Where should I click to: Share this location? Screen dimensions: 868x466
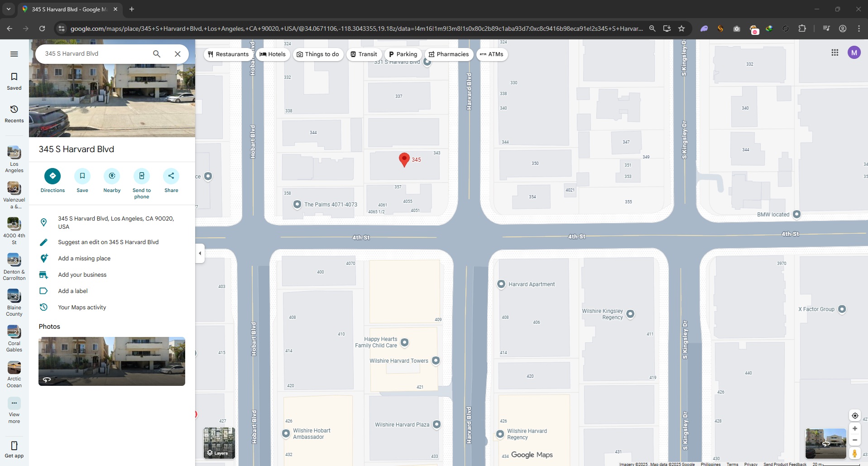coord(171,176)
